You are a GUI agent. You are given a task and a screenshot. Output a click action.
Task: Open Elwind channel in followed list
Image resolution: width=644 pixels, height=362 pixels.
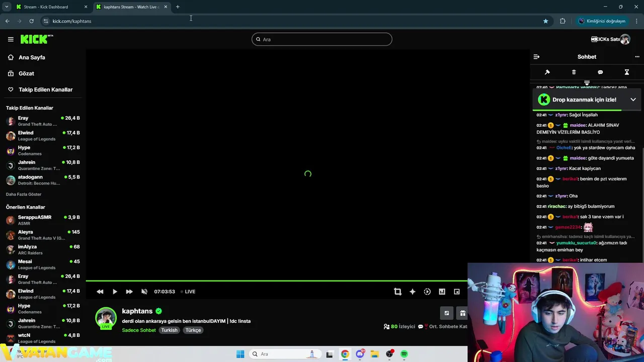[43, 136]
